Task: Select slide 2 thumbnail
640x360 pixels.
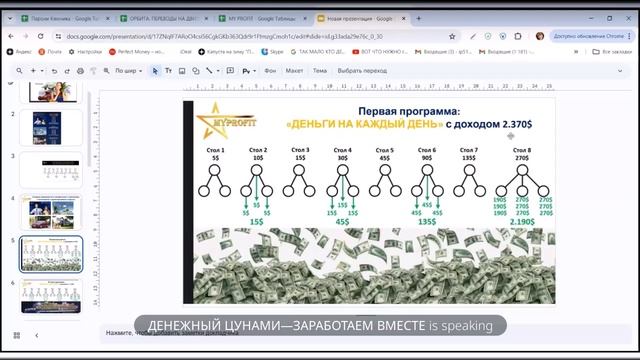Action: tap(51, 128)
